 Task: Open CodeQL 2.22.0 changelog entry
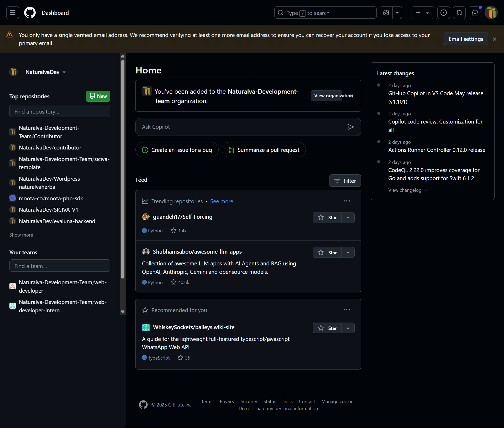(x=434, y=174)
